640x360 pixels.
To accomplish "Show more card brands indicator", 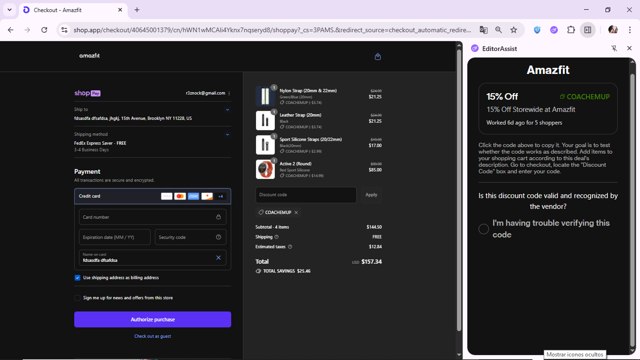I will (220, 196).
